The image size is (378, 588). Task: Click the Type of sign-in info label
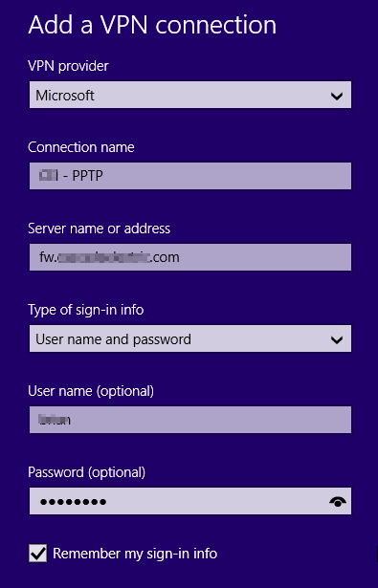pos(86,310)
